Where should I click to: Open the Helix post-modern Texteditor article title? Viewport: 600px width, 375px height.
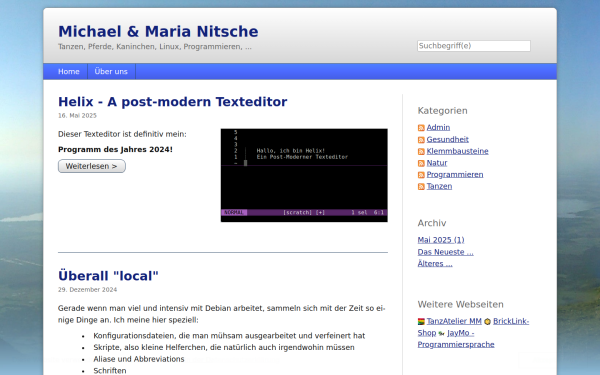coord(173,102)
